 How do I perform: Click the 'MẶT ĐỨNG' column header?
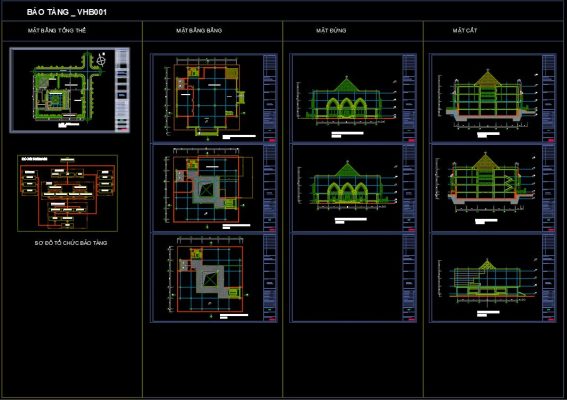click(x=331, y=30)
